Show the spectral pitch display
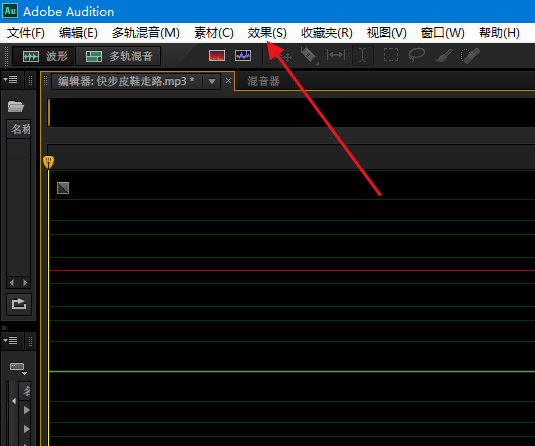Viewport: 535px width, 446px height. click(x=243, y=56)
